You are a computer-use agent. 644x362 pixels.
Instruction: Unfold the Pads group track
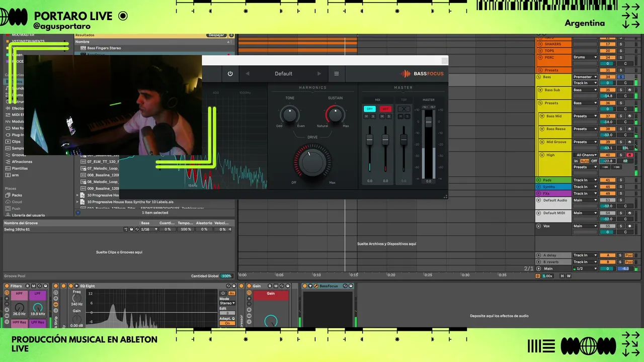click(539, 180)
